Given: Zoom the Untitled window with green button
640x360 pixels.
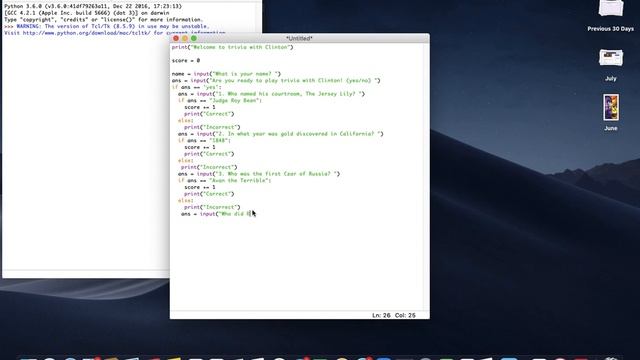Looking at the screenshot, I should point(194,38).
